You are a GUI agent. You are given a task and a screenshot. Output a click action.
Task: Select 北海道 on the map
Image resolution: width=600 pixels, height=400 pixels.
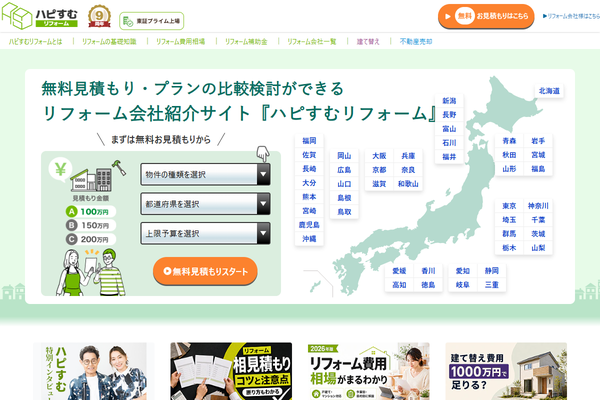(x=549, y=91)
